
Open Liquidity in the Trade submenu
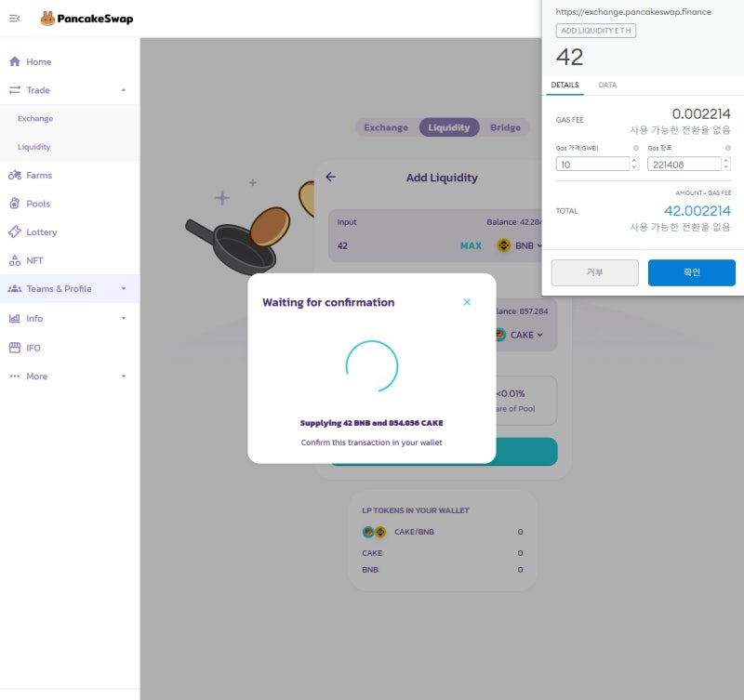(34, 147)
